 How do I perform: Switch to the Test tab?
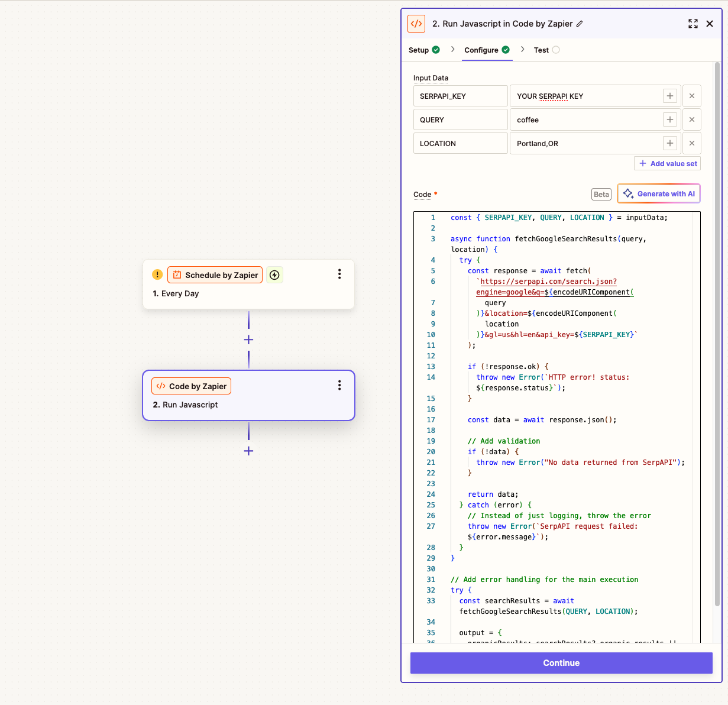click(541, 50)
